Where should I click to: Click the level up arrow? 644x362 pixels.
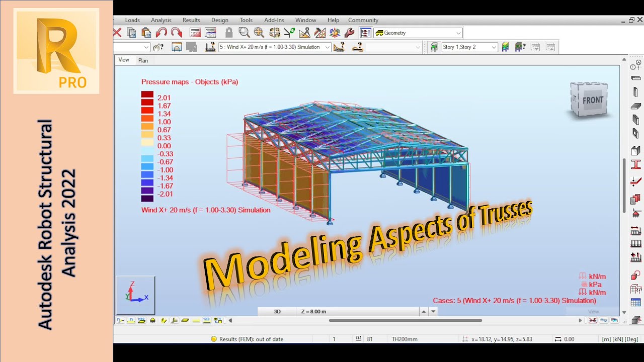(424, 312)
